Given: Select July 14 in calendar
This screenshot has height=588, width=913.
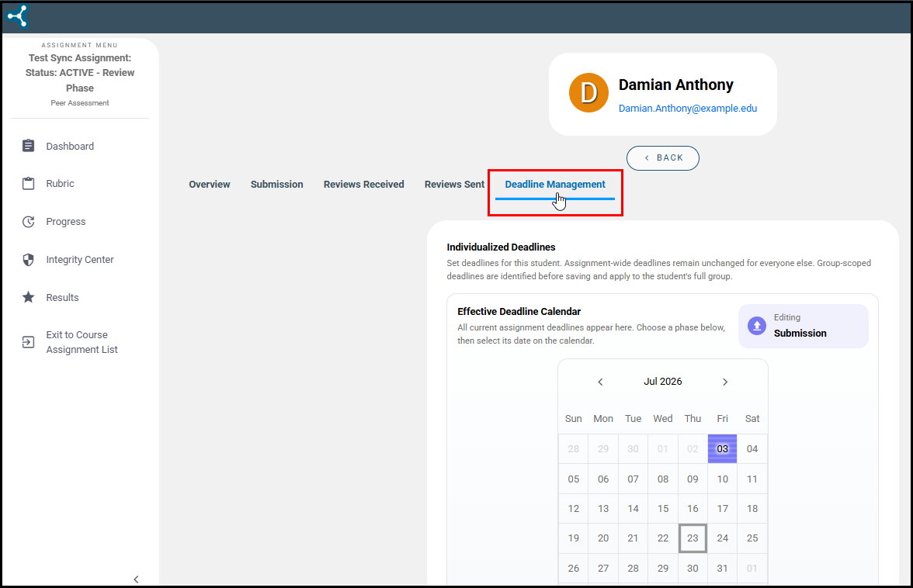Looking at the screenshot, I should pos(633,508).
